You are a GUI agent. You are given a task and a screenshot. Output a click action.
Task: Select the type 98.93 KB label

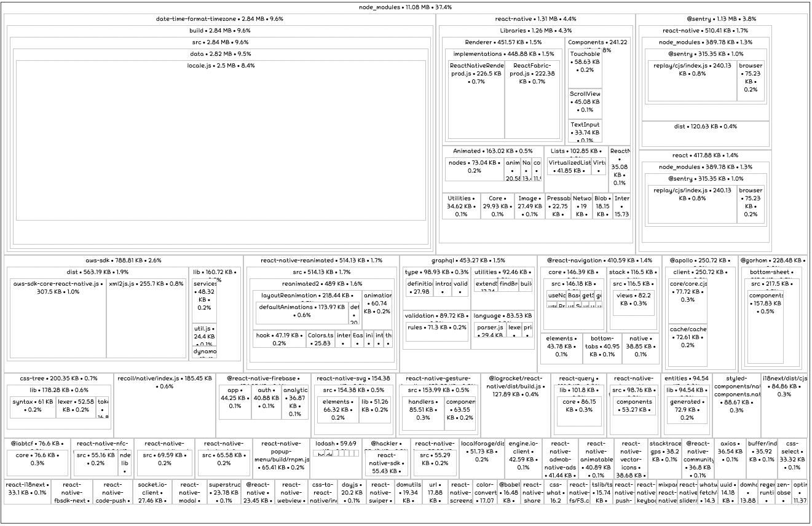pyautogui.click(x=436, y=272)
